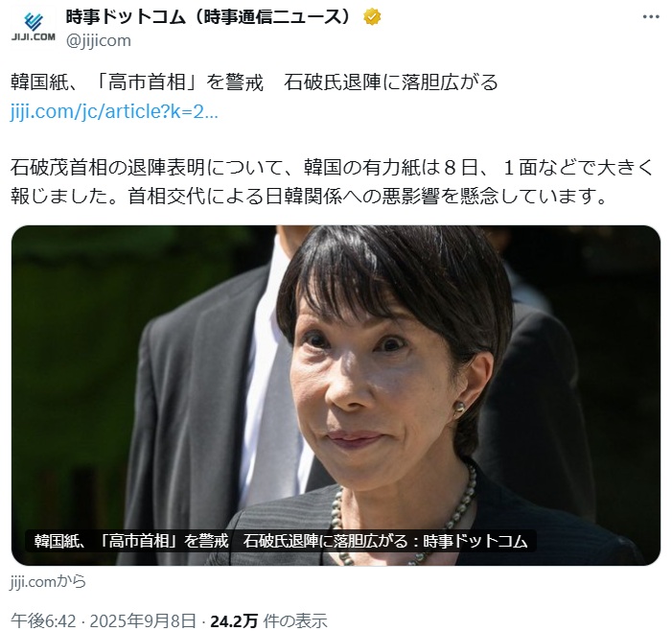Click the 午後6:42 post time
This screenshot has width=672, height=631.
click(x=43, y=620)
